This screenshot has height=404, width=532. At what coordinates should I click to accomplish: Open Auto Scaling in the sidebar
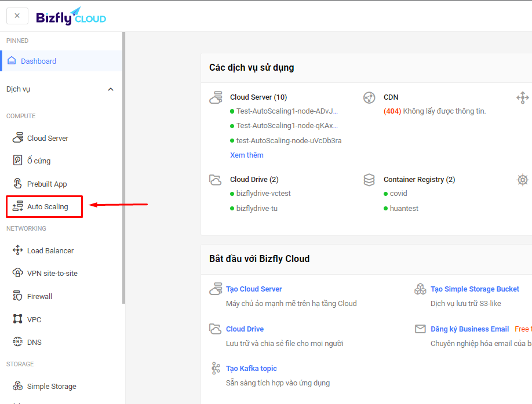48,206
